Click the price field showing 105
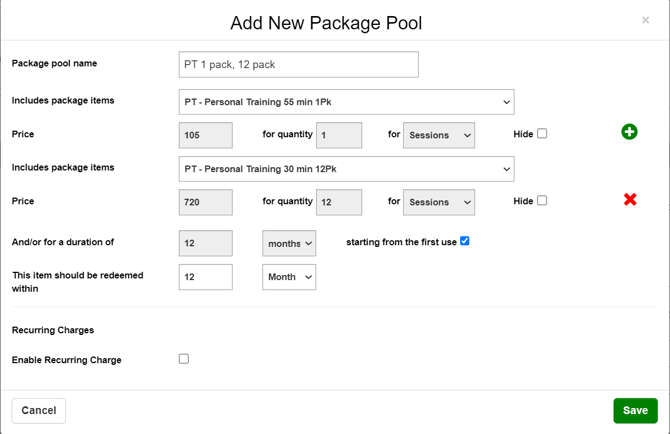Image resolution: width=670 pixels, height=434 pixels. pyautogui.click(x=206, y=135)
